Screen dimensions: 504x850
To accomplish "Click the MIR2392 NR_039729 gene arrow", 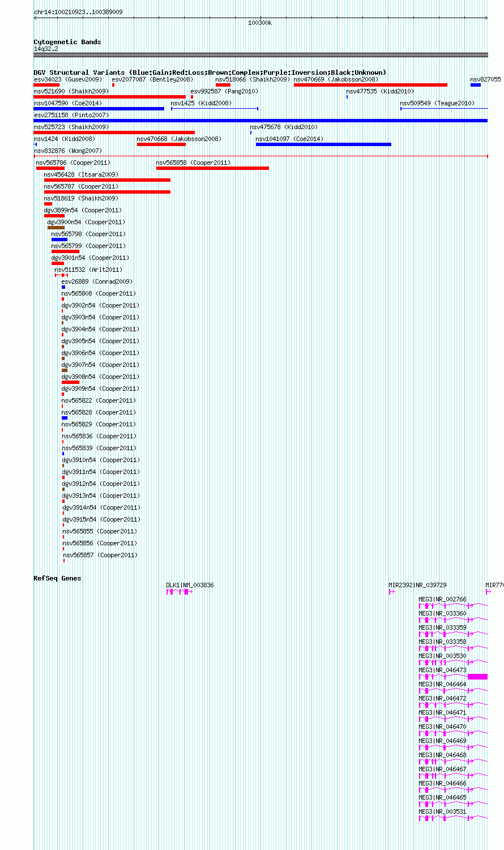I will point(392,592).
